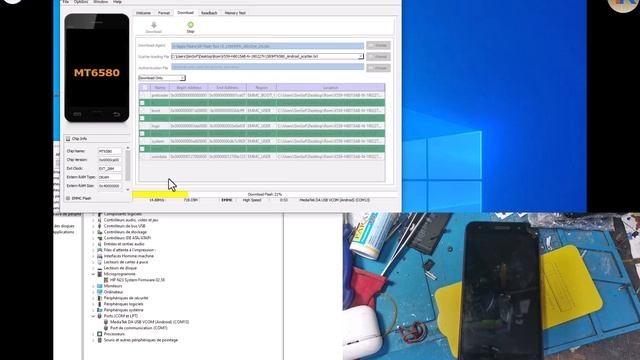Click the Chip Name field showing MT6580
640x360 pixels.
[109, 151]
